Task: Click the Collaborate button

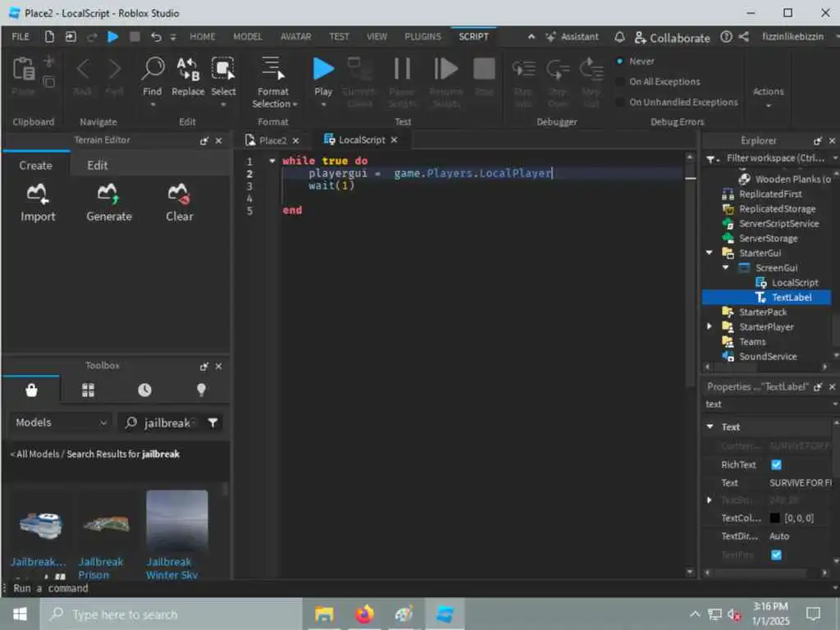Action: tap(673, 38)
